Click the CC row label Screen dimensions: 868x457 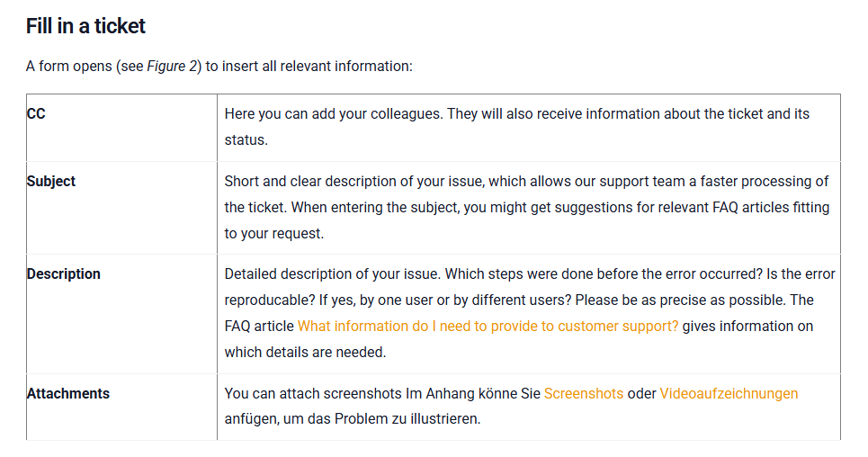pos(36,113)
